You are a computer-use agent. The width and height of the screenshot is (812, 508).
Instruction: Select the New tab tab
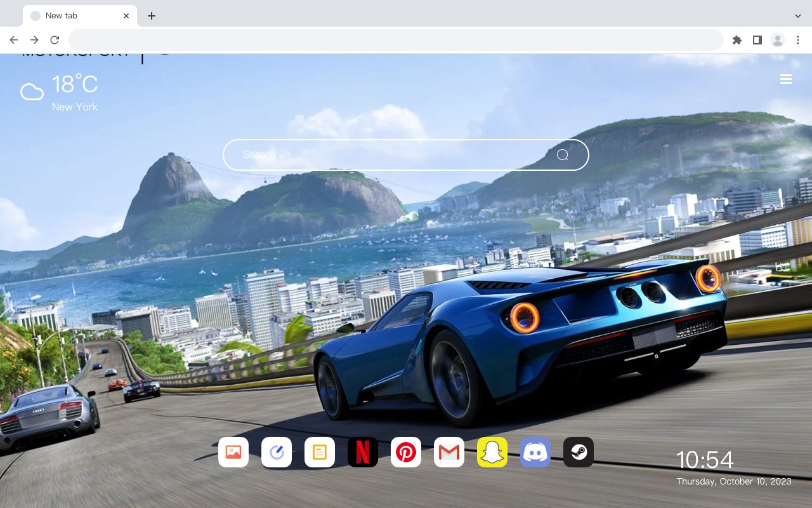[x=80, y=16]
